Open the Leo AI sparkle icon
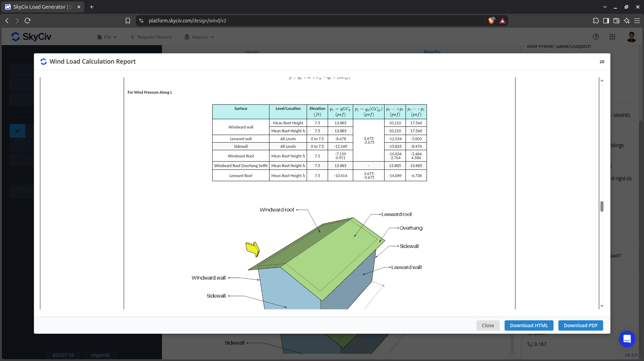 (627, 21)
